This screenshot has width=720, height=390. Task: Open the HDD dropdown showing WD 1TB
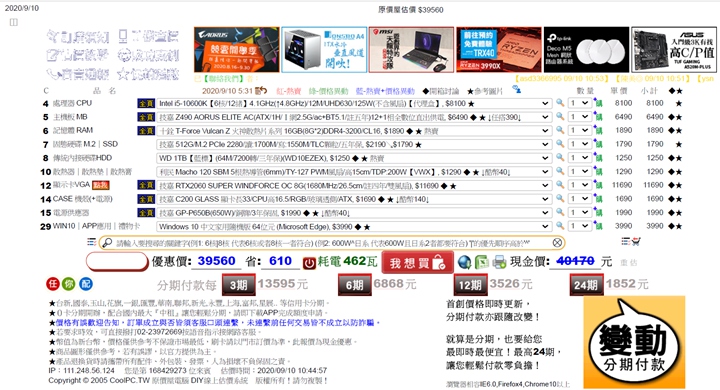pos(354,158)
